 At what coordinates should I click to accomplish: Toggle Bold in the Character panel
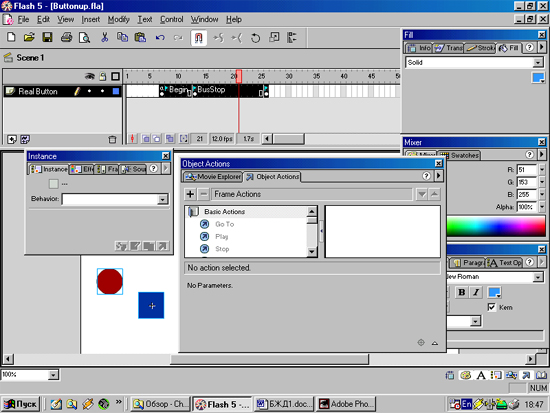pyautogui.click(x=462, y=292)
